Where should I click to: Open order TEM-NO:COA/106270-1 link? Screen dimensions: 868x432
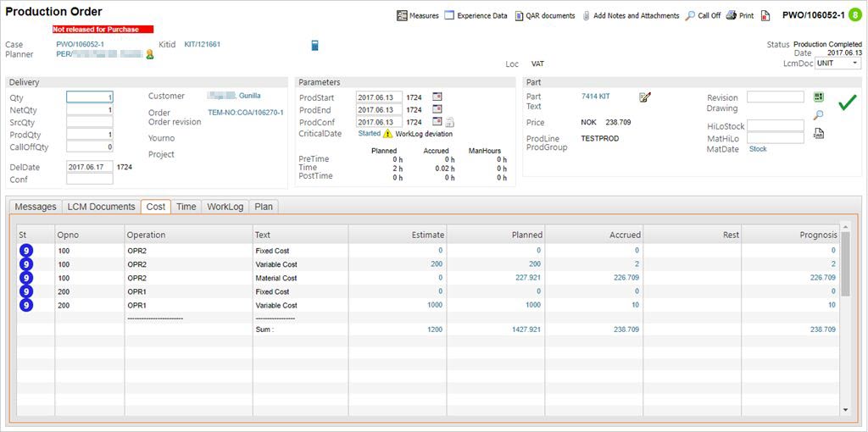click(246, 113)
